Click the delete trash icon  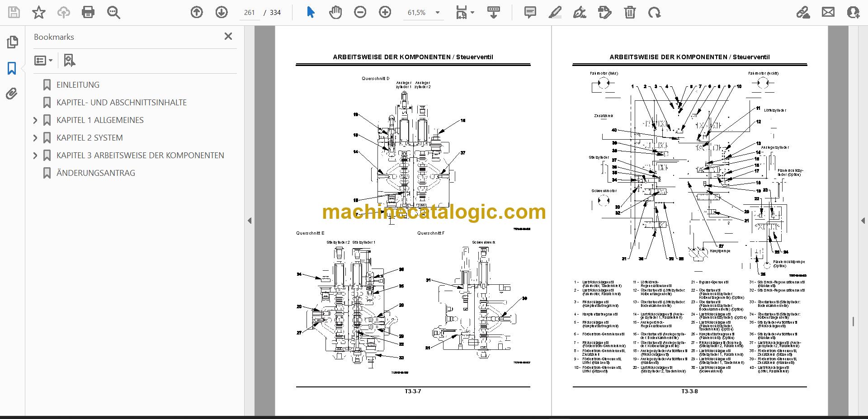coord(630,12)
